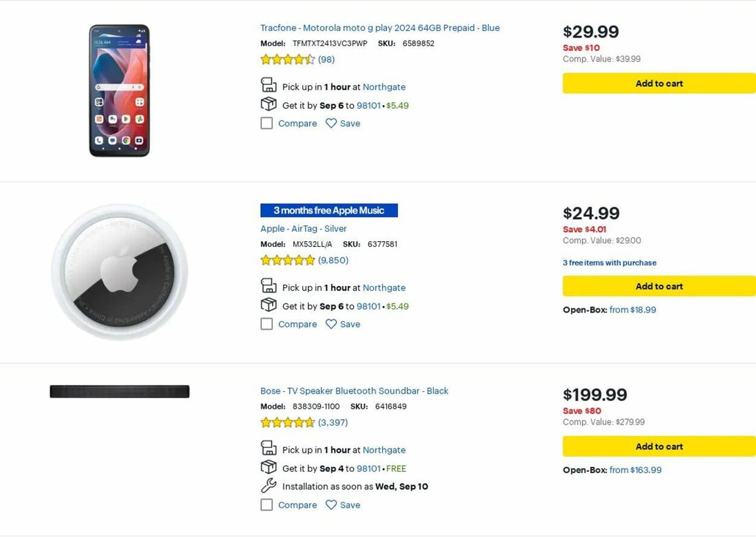Click the AirTag star rating
This screenshot has width=756, height=537.
tap(287, 260)
